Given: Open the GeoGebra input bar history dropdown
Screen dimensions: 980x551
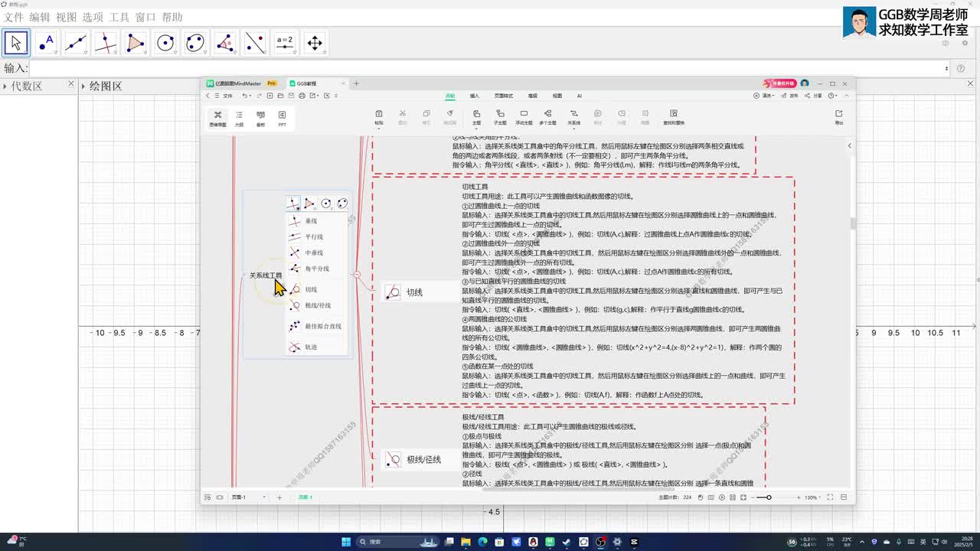Looking at the screenshot, I should (946, 68).
